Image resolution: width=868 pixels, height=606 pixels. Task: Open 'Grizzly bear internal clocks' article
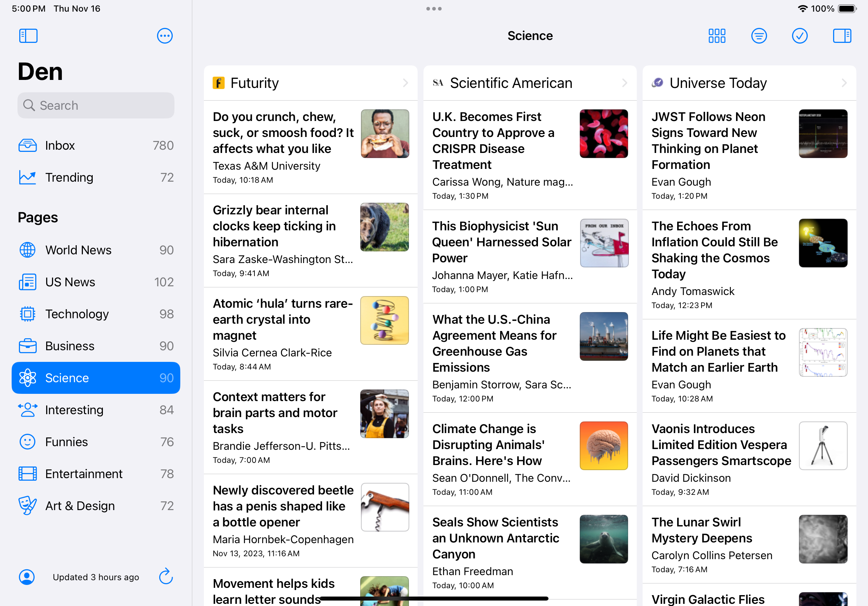pyautogui.click(x=310, y=241)
